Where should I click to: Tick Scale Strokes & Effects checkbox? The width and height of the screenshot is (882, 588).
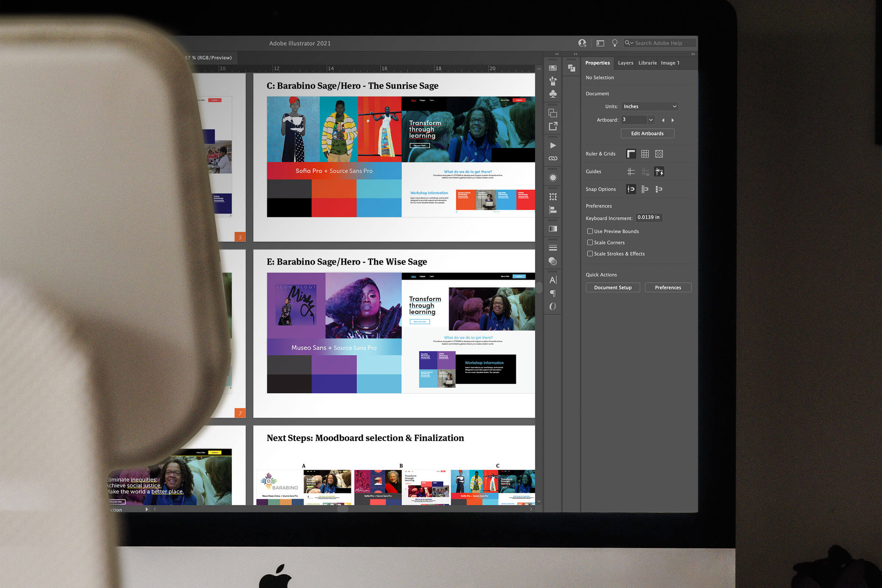pos(590,254)
